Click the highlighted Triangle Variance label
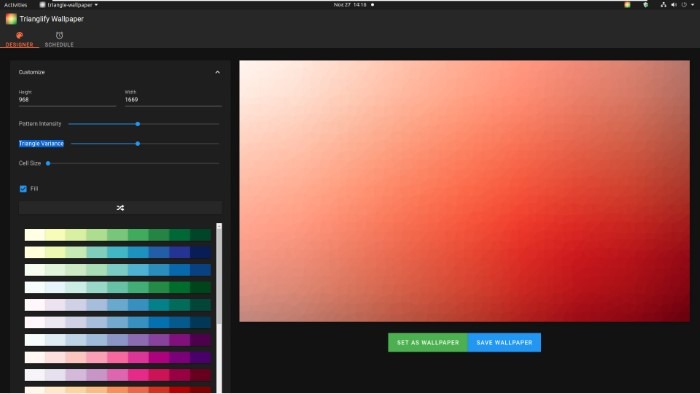 [41, 144]
